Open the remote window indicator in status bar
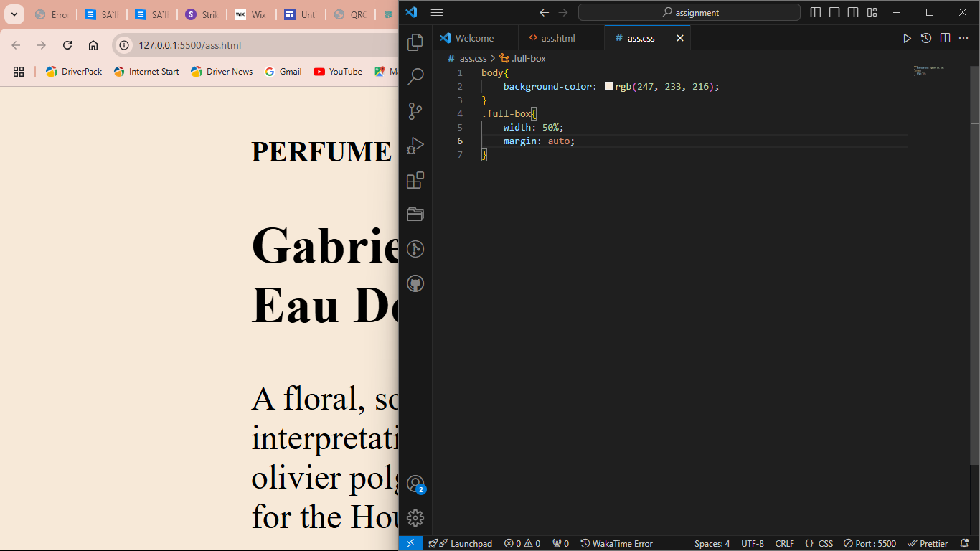Image resolution: width=980 pixels, height=551 pixels. pyautogui.click(x=410, y=543)
